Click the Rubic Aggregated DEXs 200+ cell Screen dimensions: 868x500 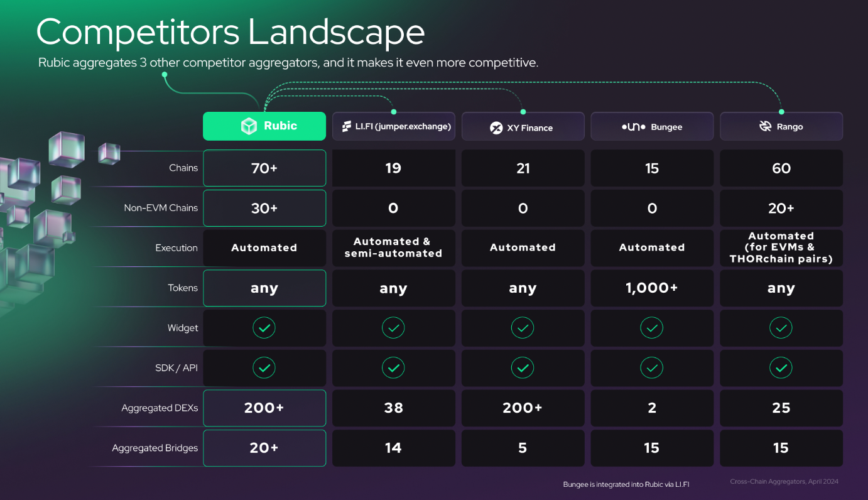click(264, 408)
